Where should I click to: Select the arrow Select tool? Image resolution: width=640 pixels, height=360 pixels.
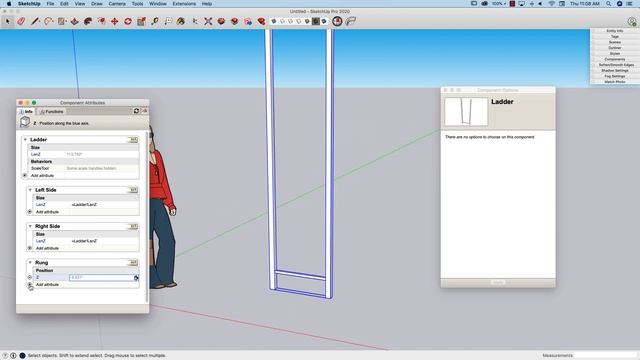coord(8,21)
